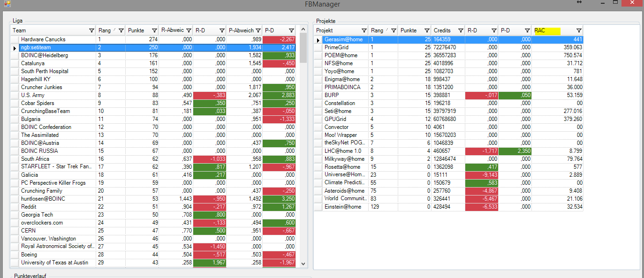The width and height of the screenshot is (644, 278).
Task: Select the PrimeGrid project row
Action: [448, 47]
